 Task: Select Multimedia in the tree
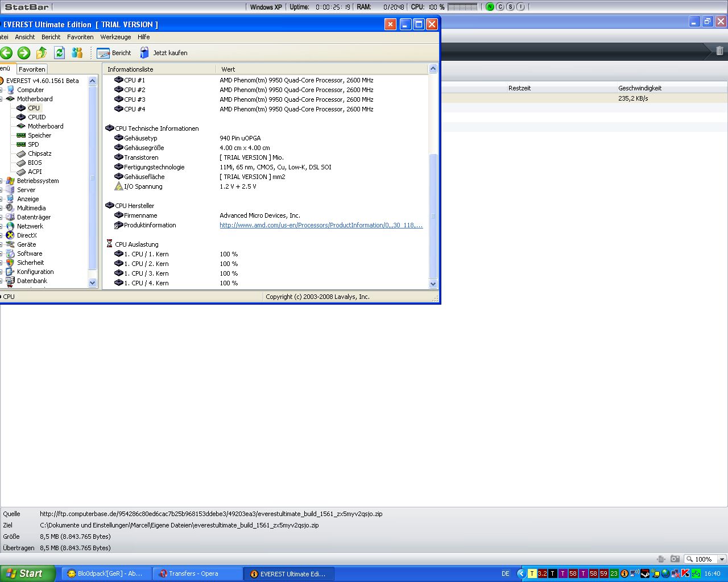click(31, 208)
